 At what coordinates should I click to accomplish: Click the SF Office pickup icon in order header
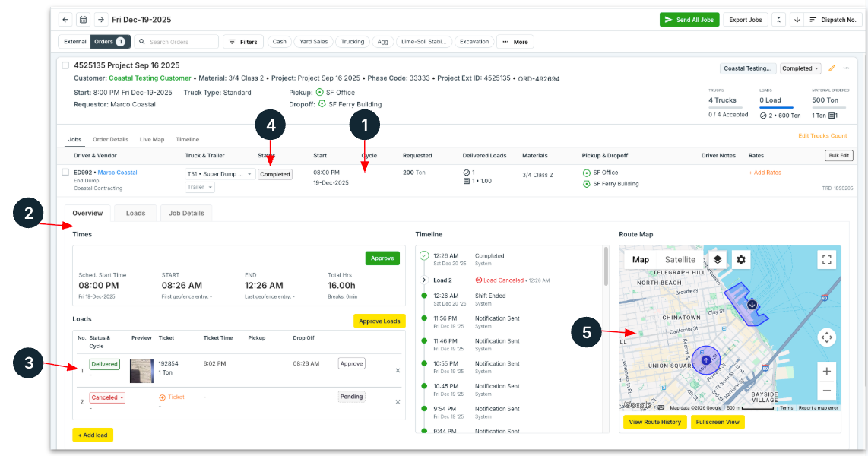pyautogui.click(x=319, y=93)
